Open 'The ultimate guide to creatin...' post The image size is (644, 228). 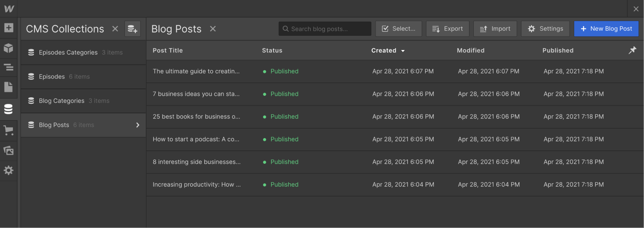pyautogui.click(x=196, y=71)
